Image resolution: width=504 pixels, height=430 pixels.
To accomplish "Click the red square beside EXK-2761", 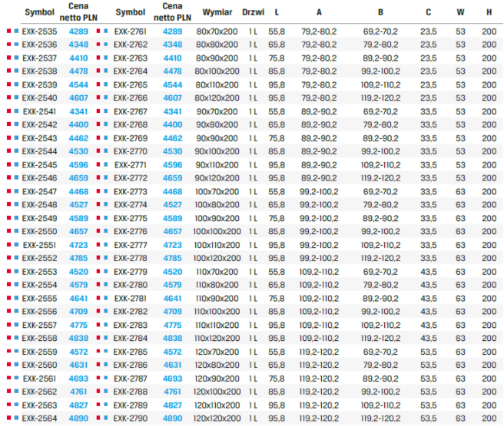I will pyautogui.click(x=98, y=31).
